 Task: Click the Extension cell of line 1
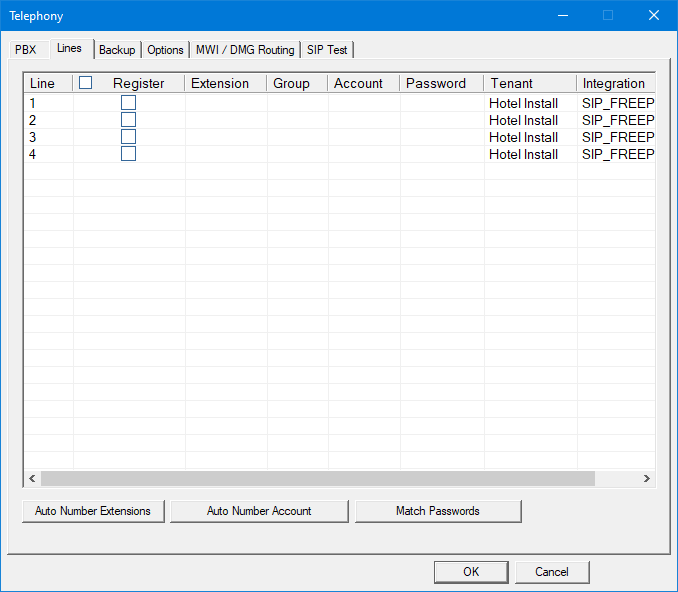(226, 103)
